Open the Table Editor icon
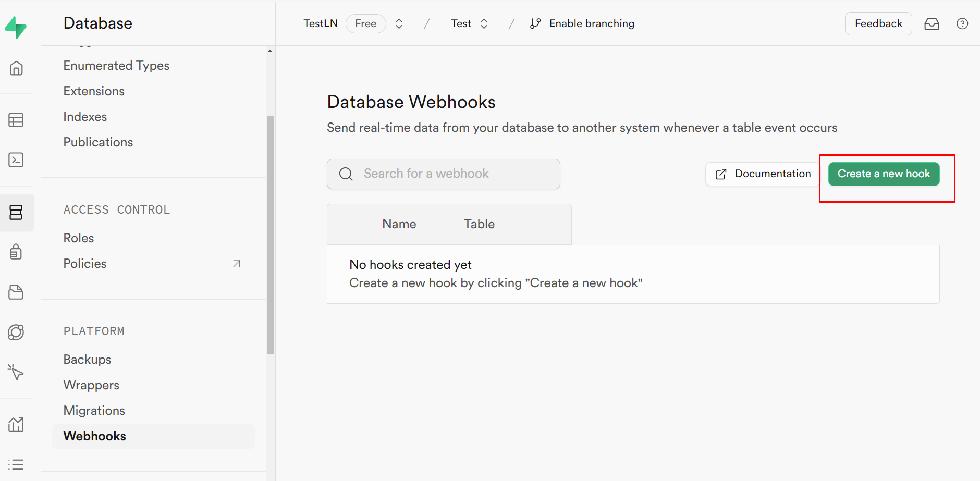980x481 pixels. pyautogui.click(x=16, y=120)
